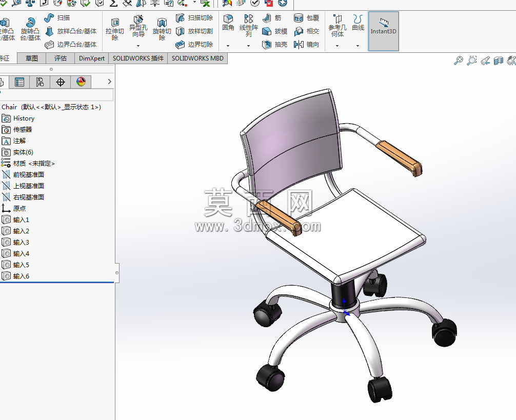The width and height of the screenshot is (516, 420).
Task: Select the 镜向 mirror tool
Action: click(306, 45)
